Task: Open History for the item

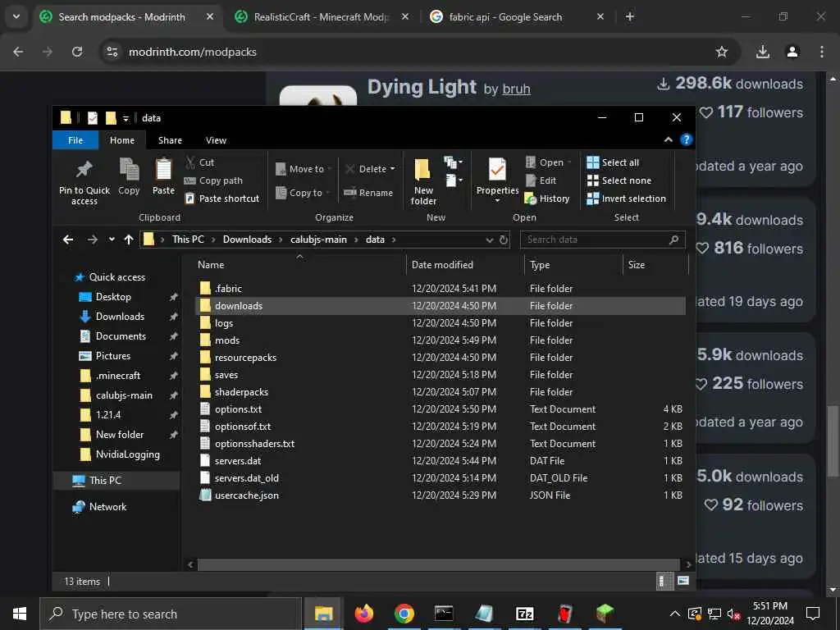Action: [547, 199]
